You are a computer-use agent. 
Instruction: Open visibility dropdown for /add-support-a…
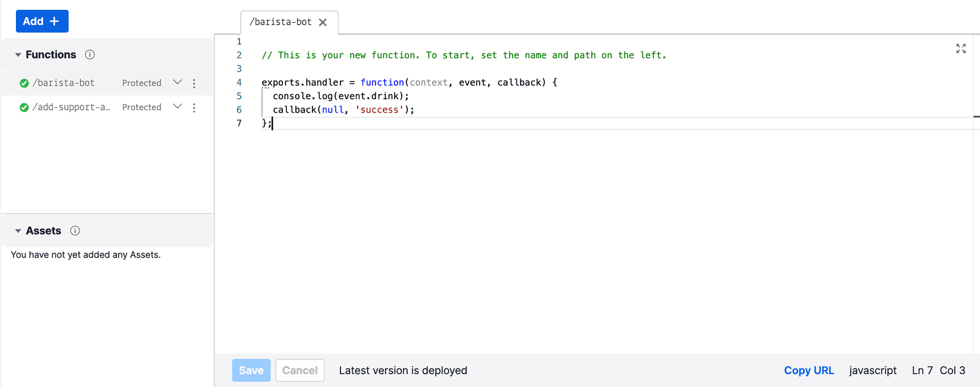click(x=177, y=107)
